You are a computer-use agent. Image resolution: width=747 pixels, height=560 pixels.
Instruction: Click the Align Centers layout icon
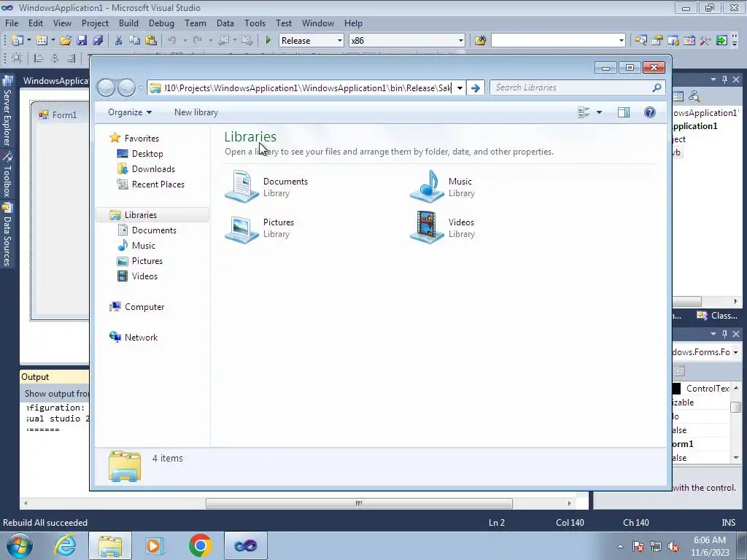(x=55, y=58)
